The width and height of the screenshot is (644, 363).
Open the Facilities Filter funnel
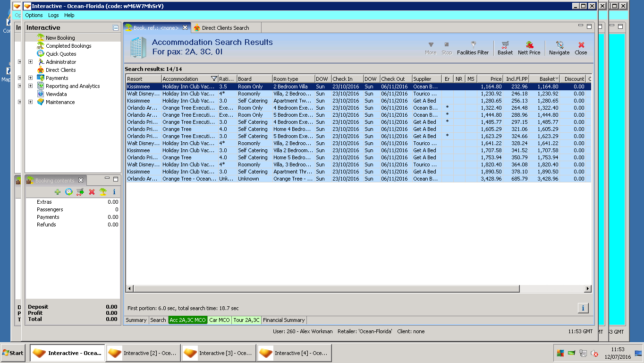[x=473, y=48]
